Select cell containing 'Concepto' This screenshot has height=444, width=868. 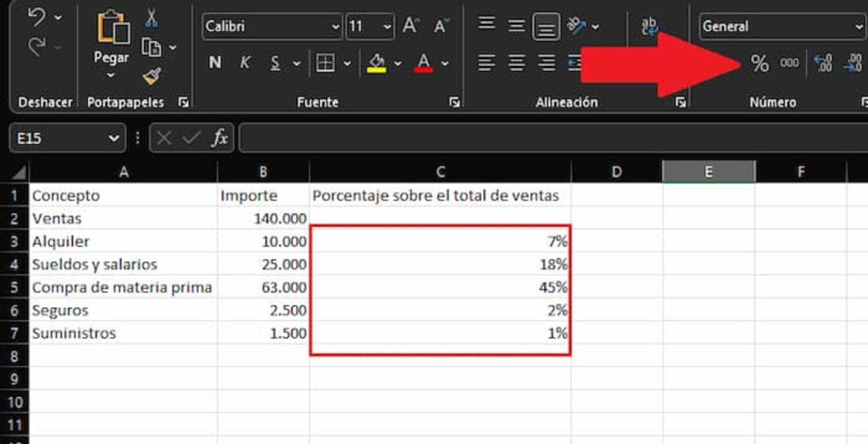(123, 196)
